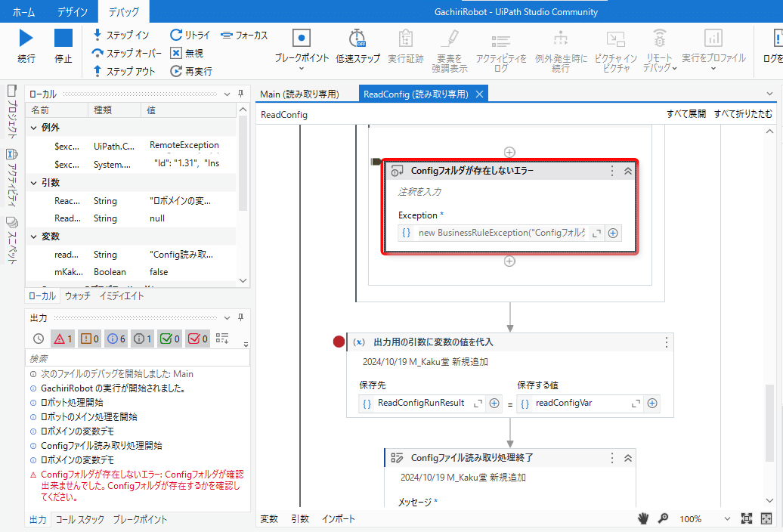Image resolution: width=783 pixels, height=532 pixels.
Task: Click the 検索 field in Output
Action: [138, 358]
